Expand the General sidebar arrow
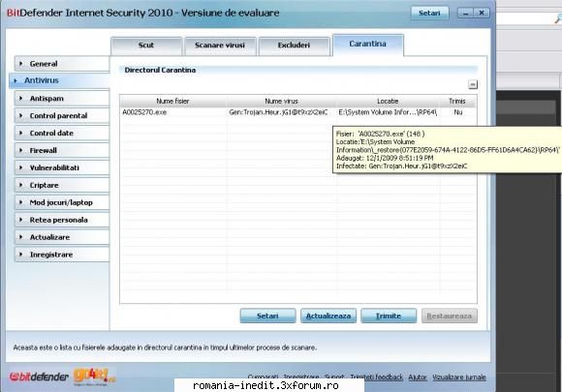562x392 pixels. [x=20, y=63]
